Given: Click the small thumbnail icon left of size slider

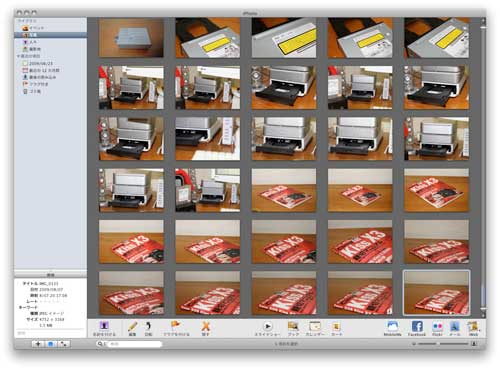Looking at the screenshot, I should 414,344.
